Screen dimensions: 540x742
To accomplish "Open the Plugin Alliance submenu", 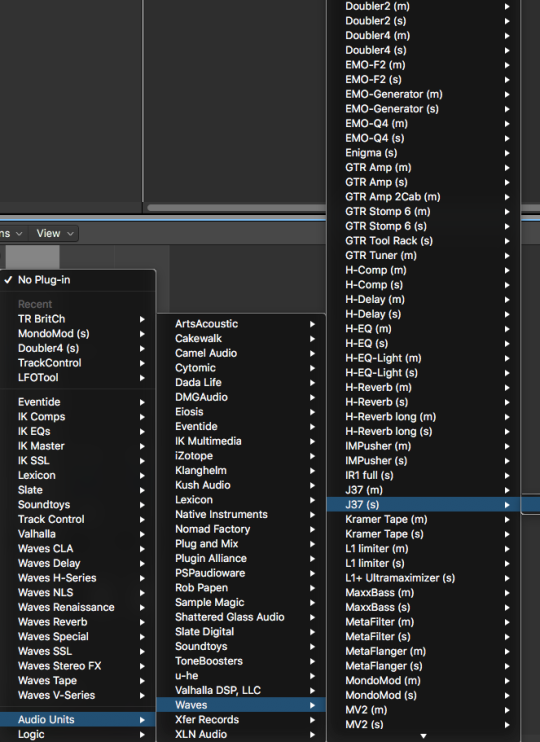I will (241, 558).
